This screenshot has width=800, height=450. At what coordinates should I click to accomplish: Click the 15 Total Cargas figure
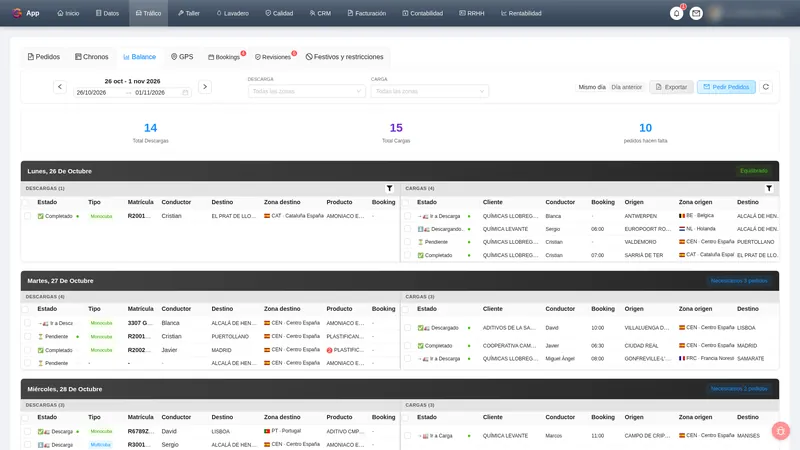point(396,128)
